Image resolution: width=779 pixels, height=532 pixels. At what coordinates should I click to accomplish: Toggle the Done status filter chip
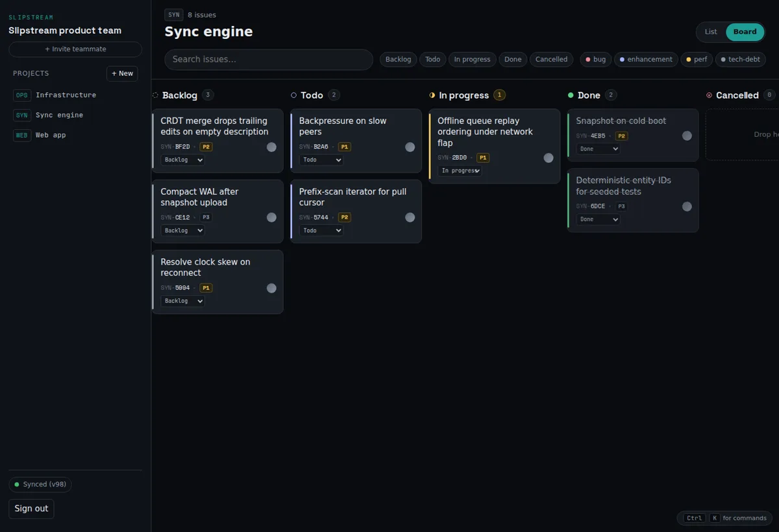[x=513, y=60]
